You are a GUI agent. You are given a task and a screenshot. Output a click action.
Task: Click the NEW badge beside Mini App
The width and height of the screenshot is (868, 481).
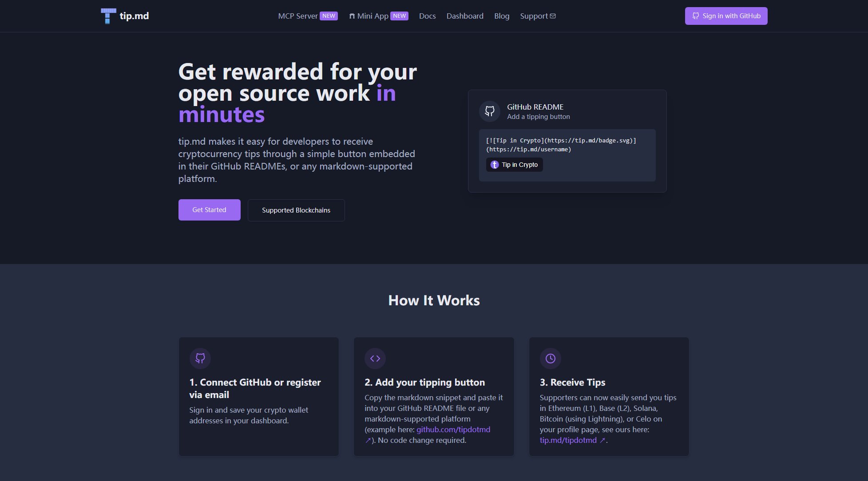(399, 16)
